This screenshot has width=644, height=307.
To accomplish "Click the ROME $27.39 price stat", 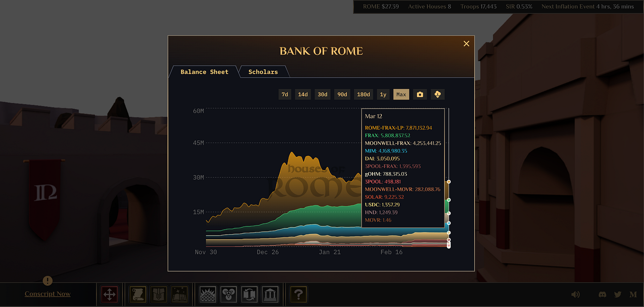I will pyautogui.click(x=381, y=6).
